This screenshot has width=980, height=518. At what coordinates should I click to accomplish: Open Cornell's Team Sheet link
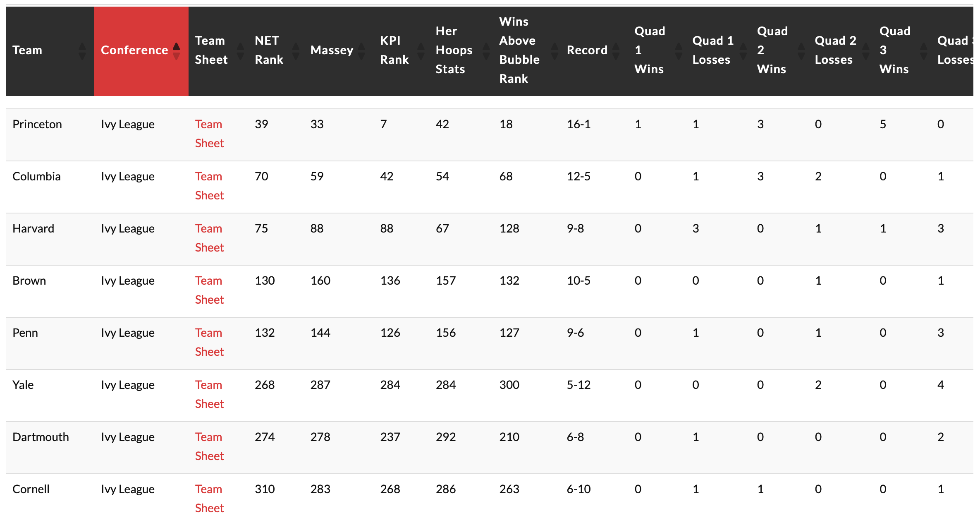click(x=209, y=498)
